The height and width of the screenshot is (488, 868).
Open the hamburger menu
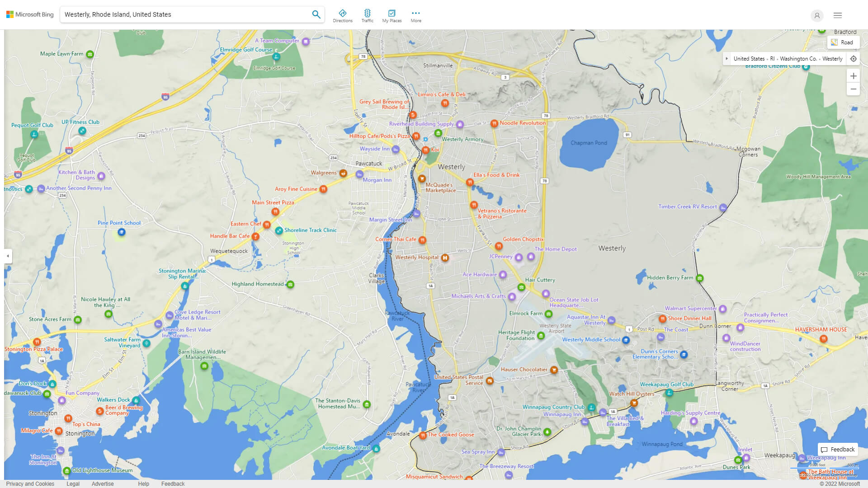tap(837, 15)
